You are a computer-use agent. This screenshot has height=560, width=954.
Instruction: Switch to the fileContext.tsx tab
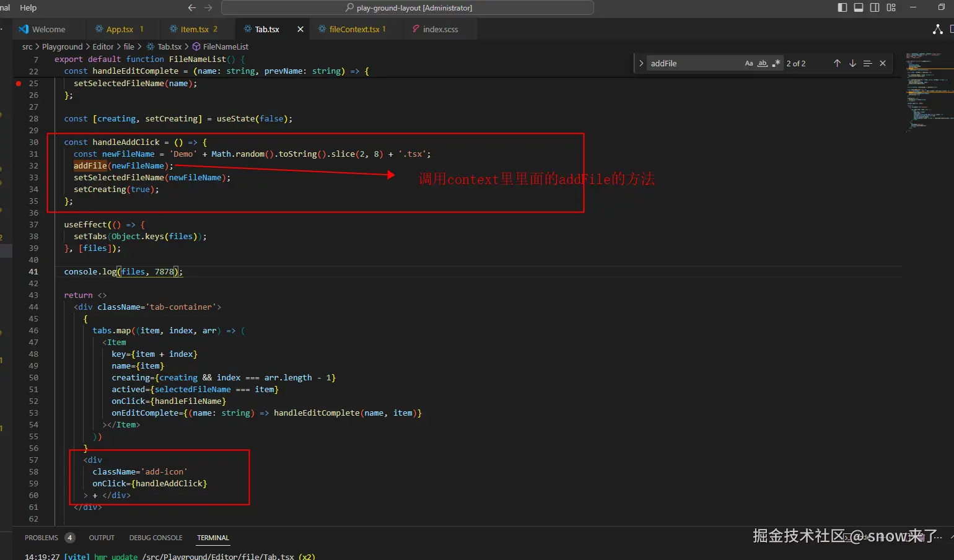click(x=354, y=29)
